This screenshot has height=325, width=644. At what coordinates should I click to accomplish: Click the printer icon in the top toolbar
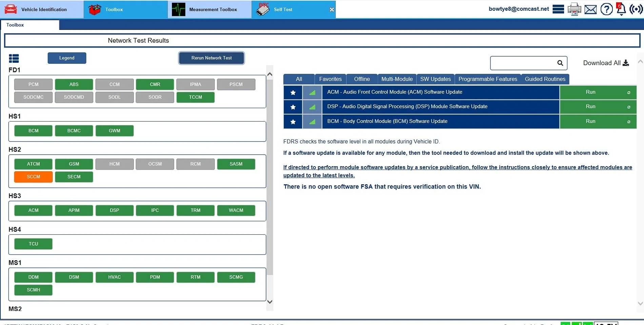click(574, 9)
